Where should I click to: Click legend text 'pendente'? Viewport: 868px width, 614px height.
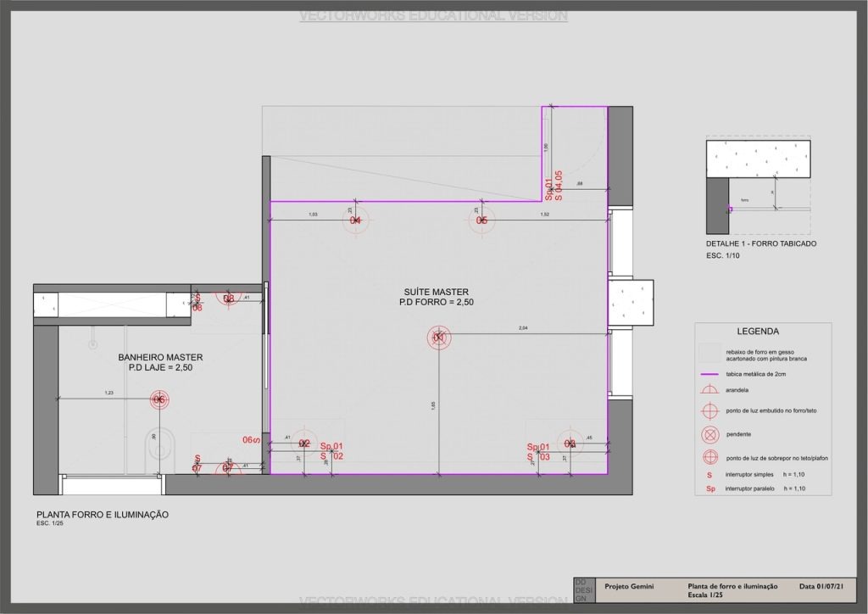[x=738, y=434]
